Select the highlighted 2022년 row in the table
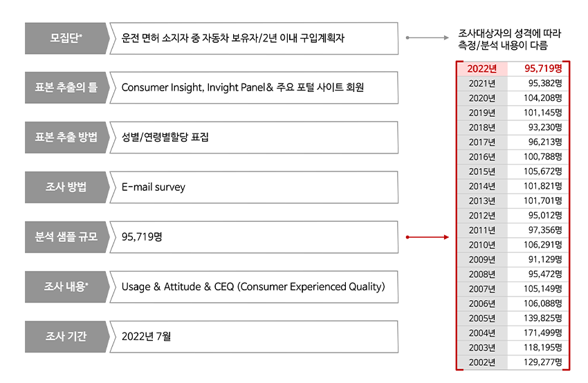Viewport: 588px width, 383px height. tap(513, 68)
